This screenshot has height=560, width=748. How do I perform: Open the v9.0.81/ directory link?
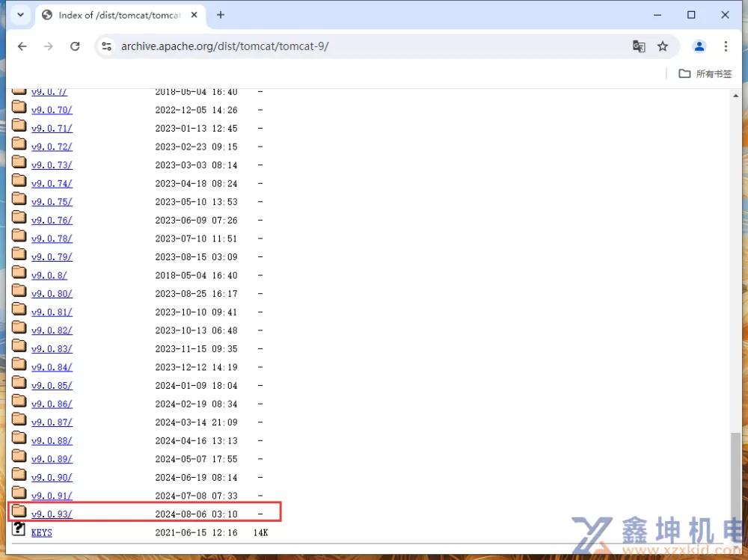click(x=52, y=313)
